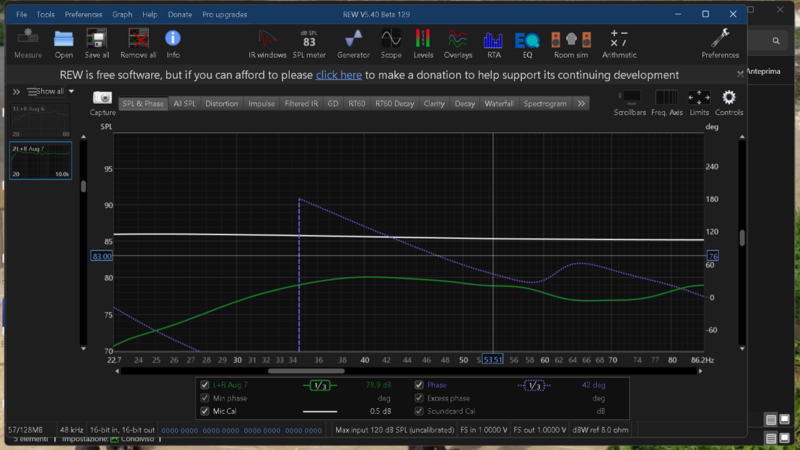Open the File menu

pos(21,14)
